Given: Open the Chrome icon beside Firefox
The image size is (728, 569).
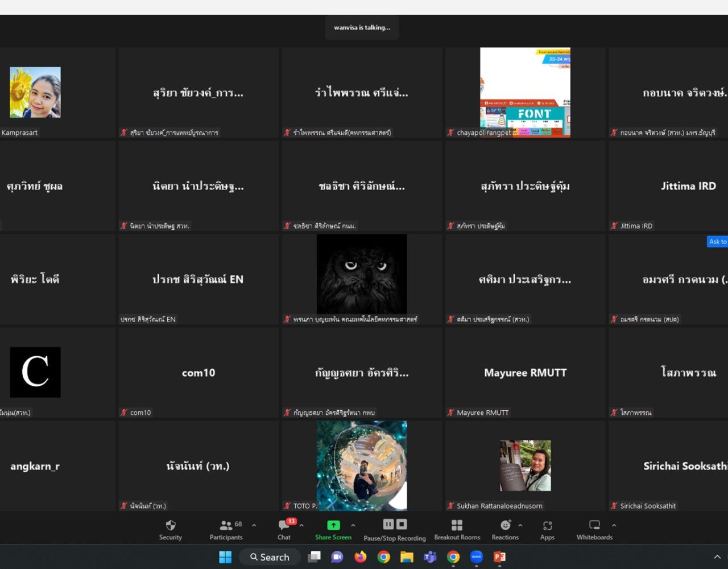Looking at the screenshot, I should (x=384, y=557).
